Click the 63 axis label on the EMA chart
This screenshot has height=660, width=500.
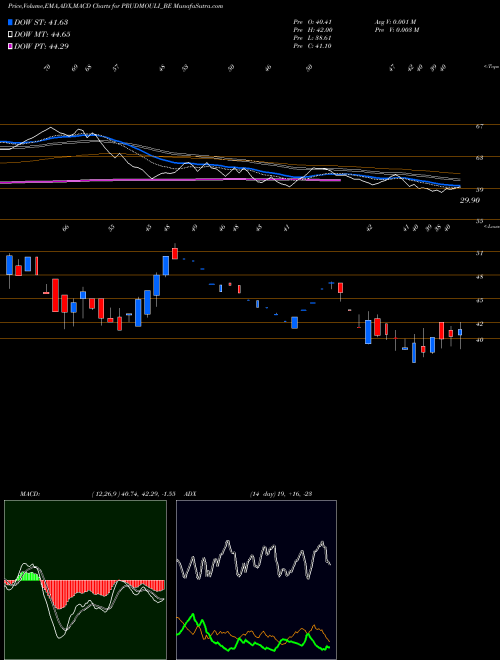(479, 158)
